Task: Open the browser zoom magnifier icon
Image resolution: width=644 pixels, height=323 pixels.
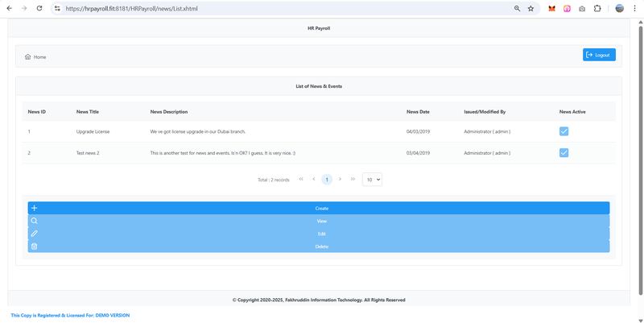Action: click(x=517, y=9)
